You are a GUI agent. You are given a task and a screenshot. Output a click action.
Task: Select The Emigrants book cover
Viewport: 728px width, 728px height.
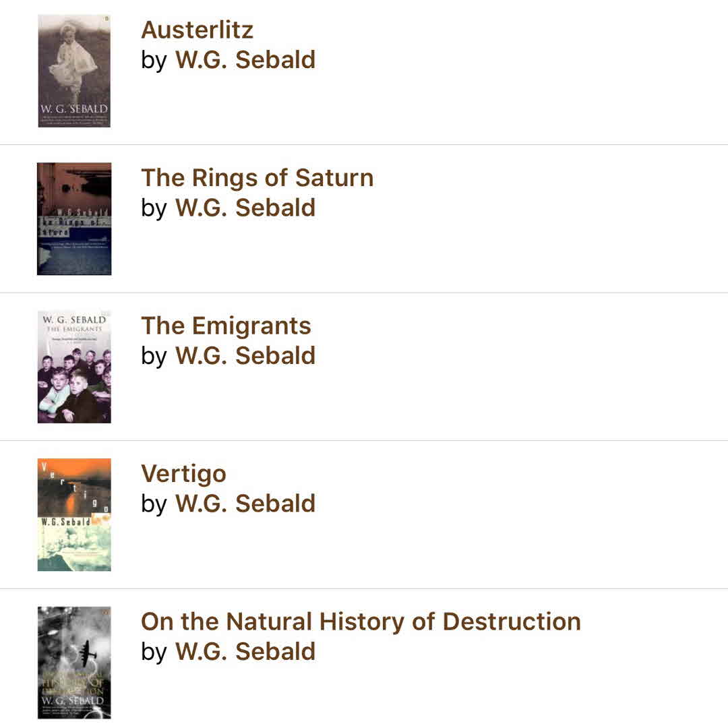click(74, 367)
